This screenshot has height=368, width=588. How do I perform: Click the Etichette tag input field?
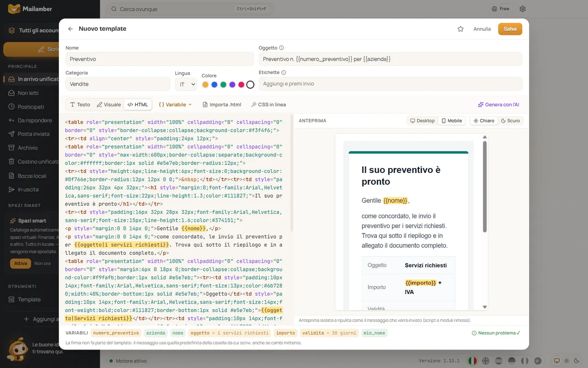390,84
